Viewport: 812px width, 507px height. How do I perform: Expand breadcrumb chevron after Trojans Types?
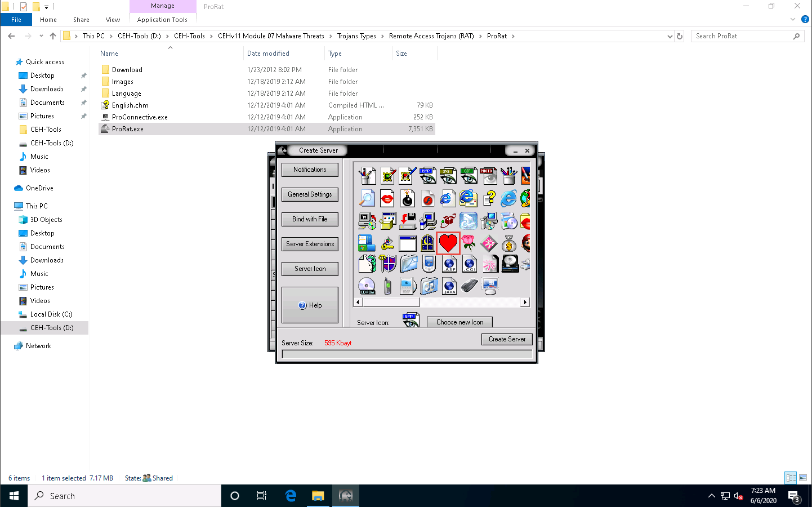coord(382,36)
